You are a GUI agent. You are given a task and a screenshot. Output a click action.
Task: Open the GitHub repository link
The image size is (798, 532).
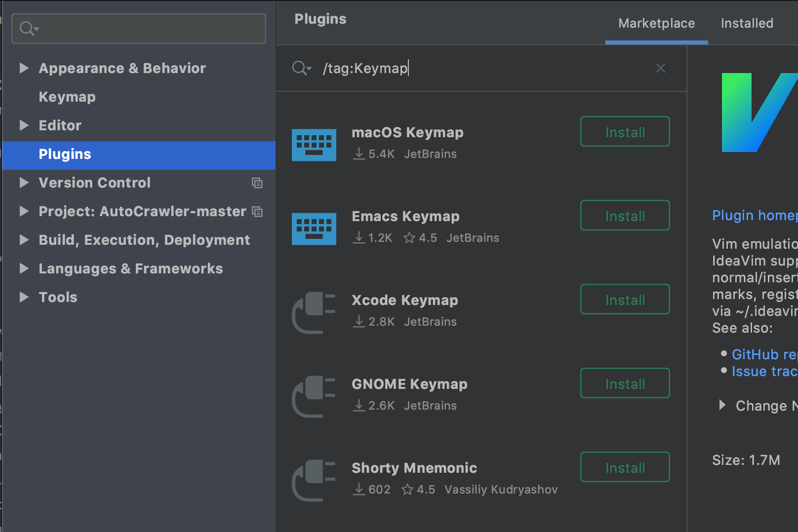(764, 354)
